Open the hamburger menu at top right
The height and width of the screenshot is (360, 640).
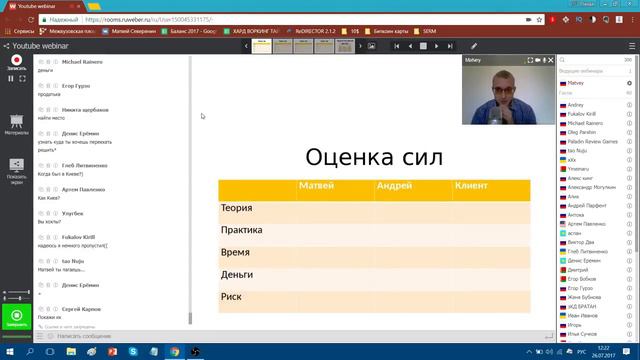click(x=632, y=46)
